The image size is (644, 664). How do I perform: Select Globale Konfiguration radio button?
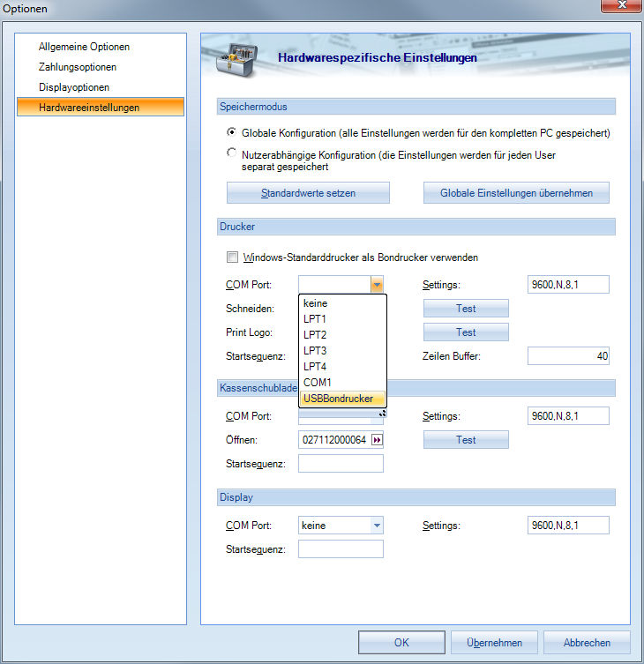(x=231, y=132)
